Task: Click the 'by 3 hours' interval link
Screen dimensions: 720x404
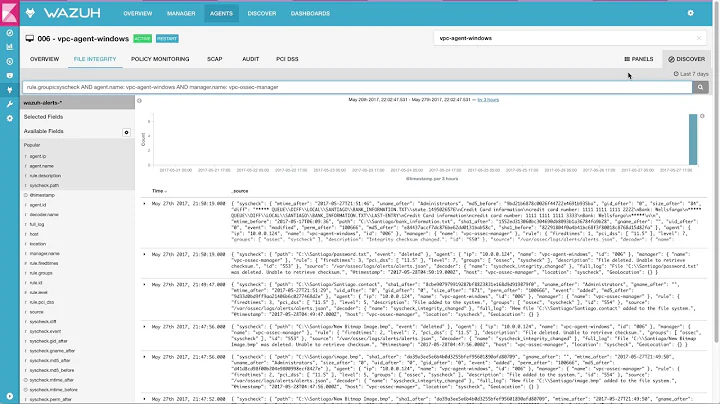Action: pyautogui.click(x=488, y=100)
